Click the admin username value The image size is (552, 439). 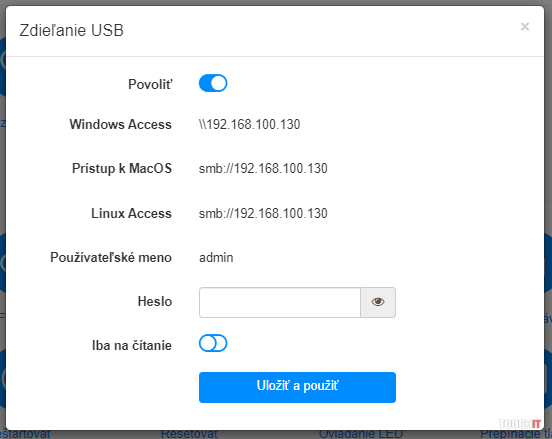pyautogui.click(x=216, y=257)
